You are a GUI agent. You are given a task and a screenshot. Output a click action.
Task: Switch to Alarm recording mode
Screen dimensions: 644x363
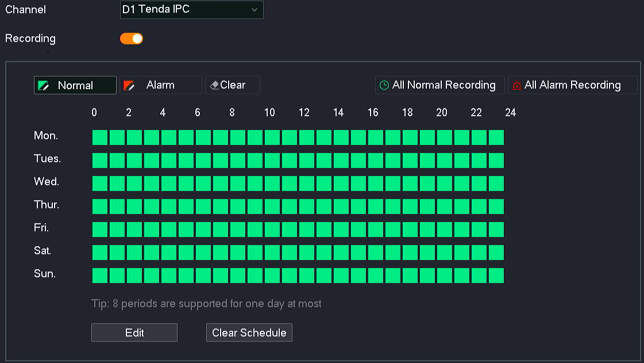click(161, 85)
